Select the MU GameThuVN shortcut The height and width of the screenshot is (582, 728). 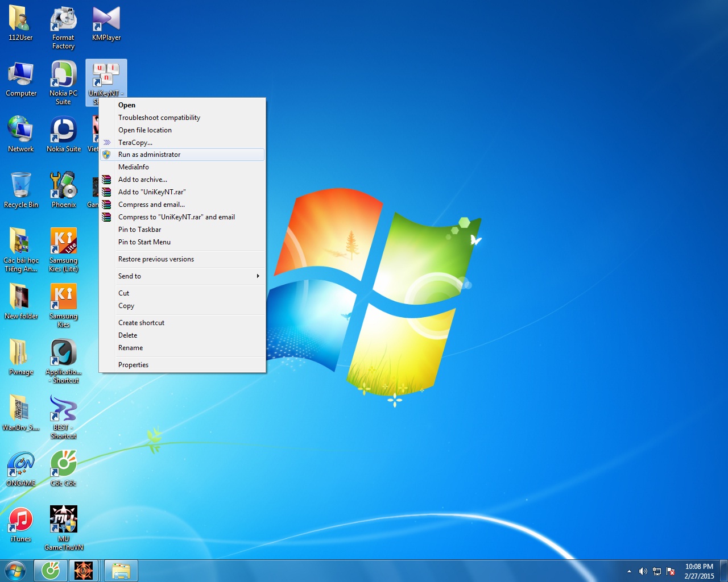64,529
